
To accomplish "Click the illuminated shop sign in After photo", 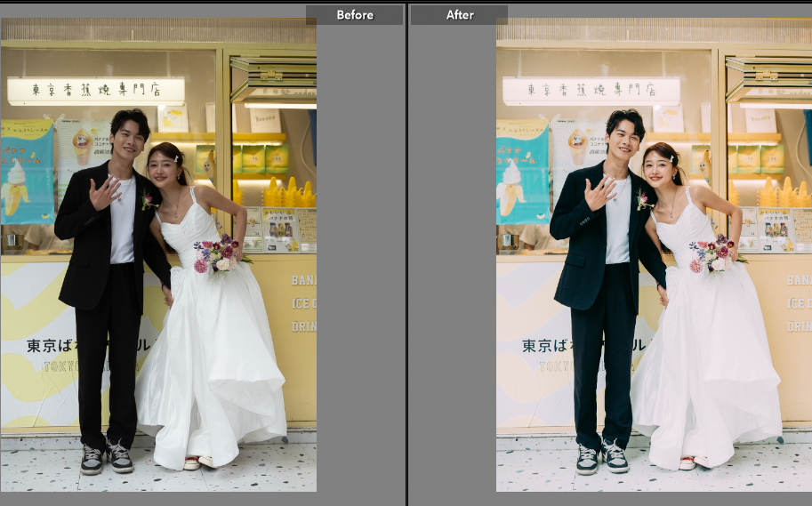I will click(591, 91).
